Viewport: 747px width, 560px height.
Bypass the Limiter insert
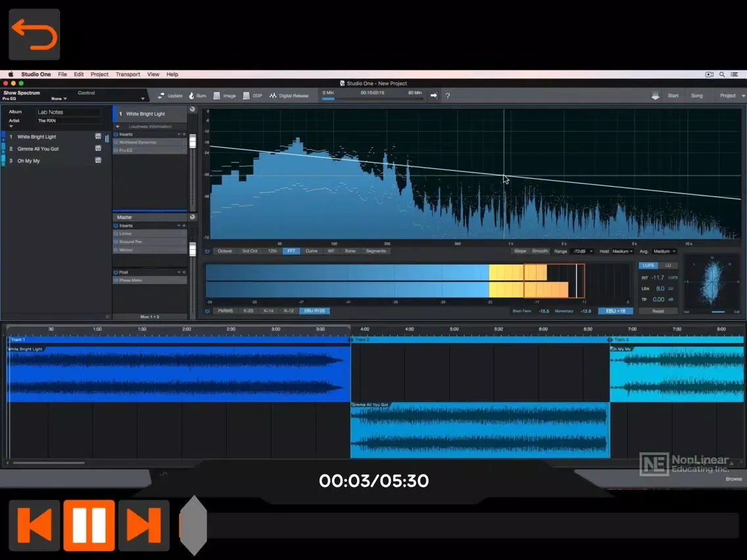pyautogui.click(x=116, y=234)
